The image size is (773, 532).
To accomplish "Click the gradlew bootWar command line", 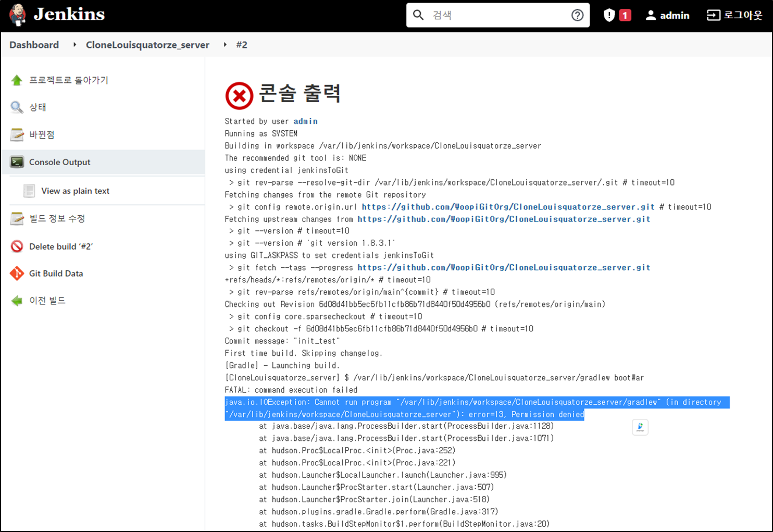I will (434, 378).
